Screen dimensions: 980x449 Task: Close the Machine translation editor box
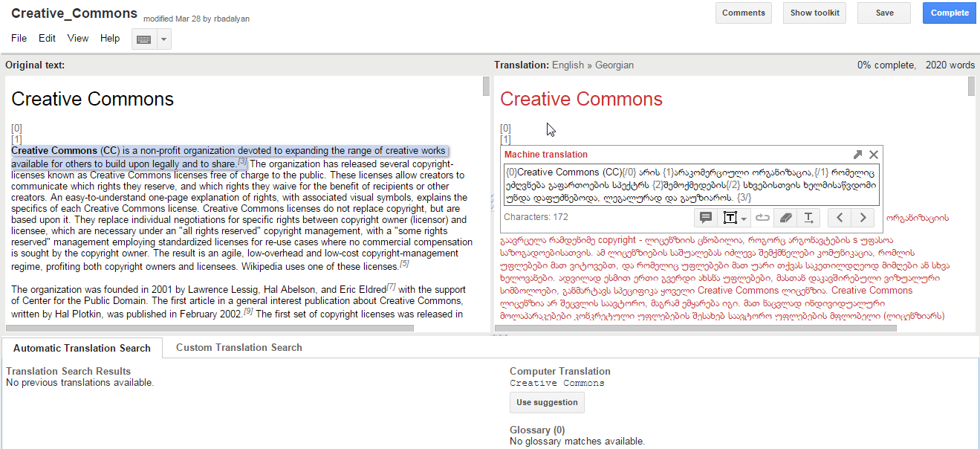coord(874,155)
